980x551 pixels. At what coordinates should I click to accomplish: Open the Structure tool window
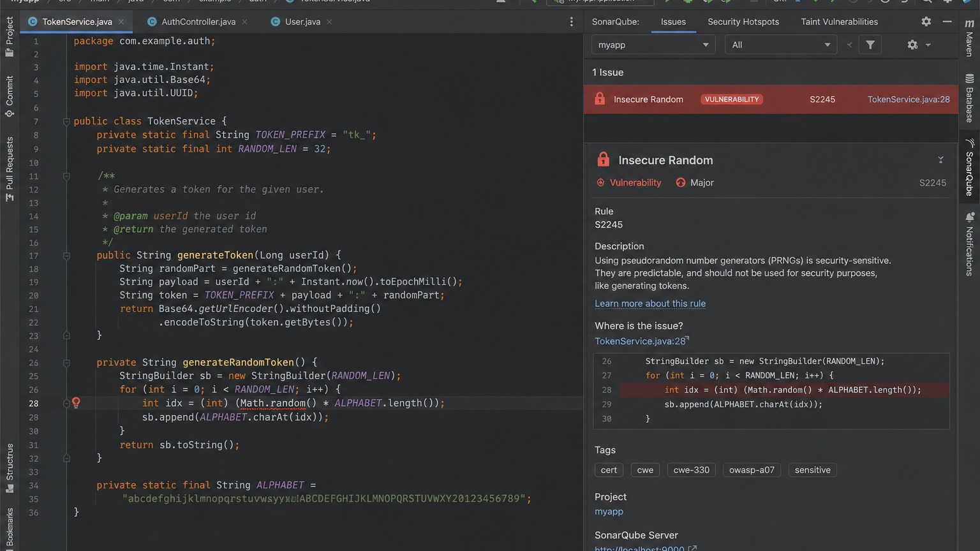9,467
